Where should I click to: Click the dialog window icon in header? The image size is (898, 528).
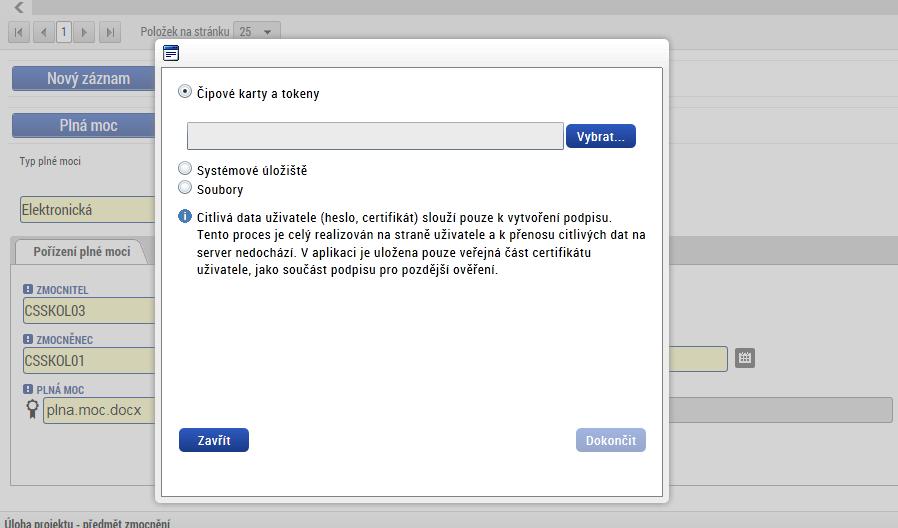[x=171, y=53]
